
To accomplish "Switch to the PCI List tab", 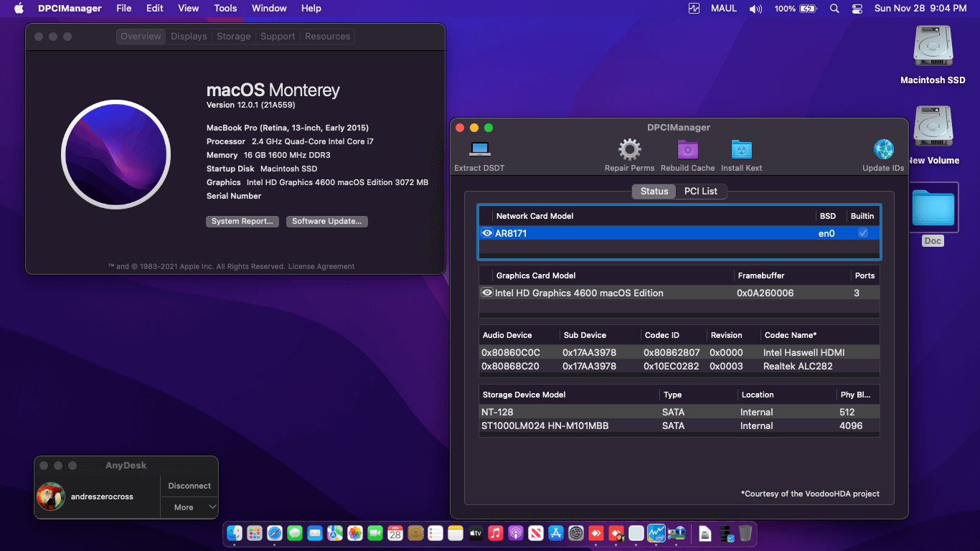I will (x=701, y=191).
